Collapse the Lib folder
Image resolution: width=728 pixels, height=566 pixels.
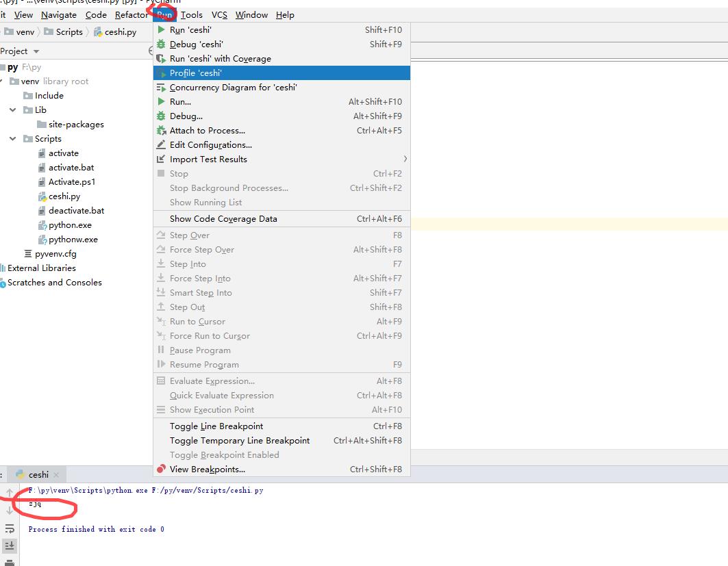(13, 110)
